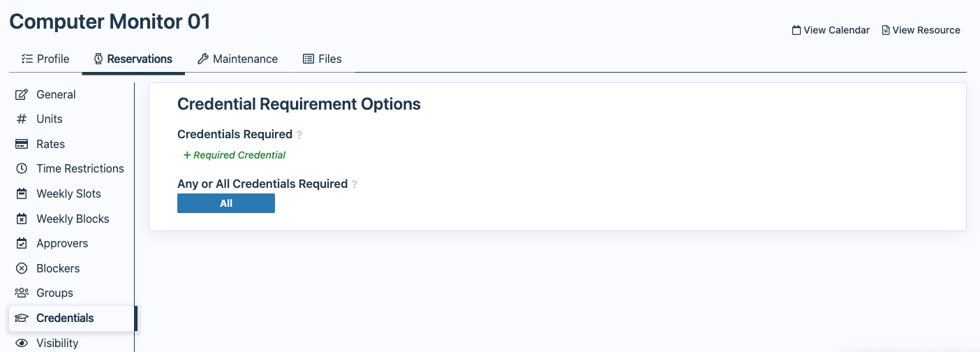This screenshot has width=980, height=352.
Task: Click the Units hash icon
Action: click(22, 119)
